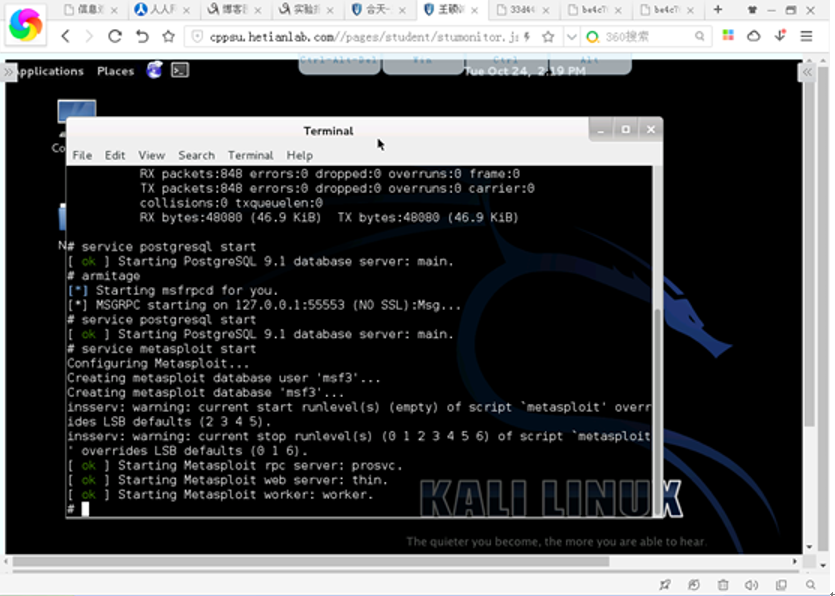Click the undo/restore closed page icon

pos(142,36)
